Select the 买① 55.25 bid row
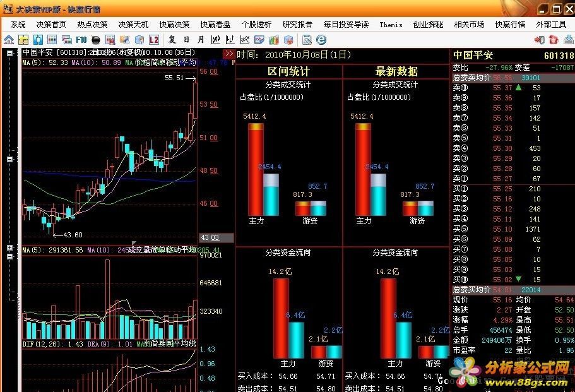The image size is (575, 392). (513, 189)
